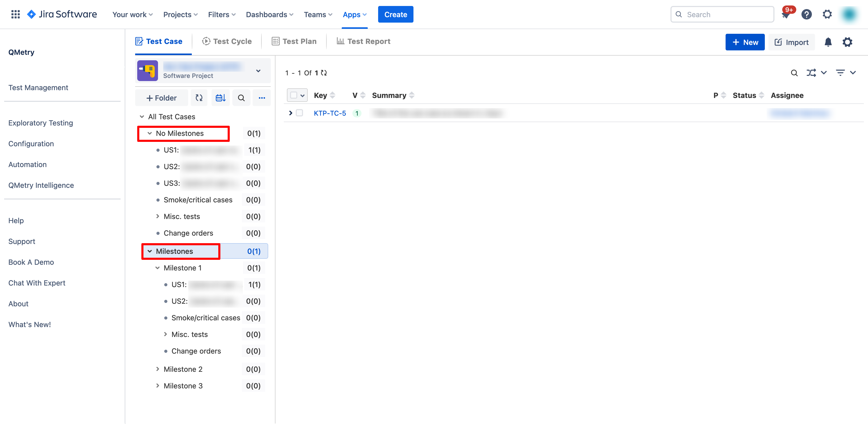This screenshot has width=868, height=424.
Task: Collapse the No Milestones folder
Action: (x=150, y=133)
